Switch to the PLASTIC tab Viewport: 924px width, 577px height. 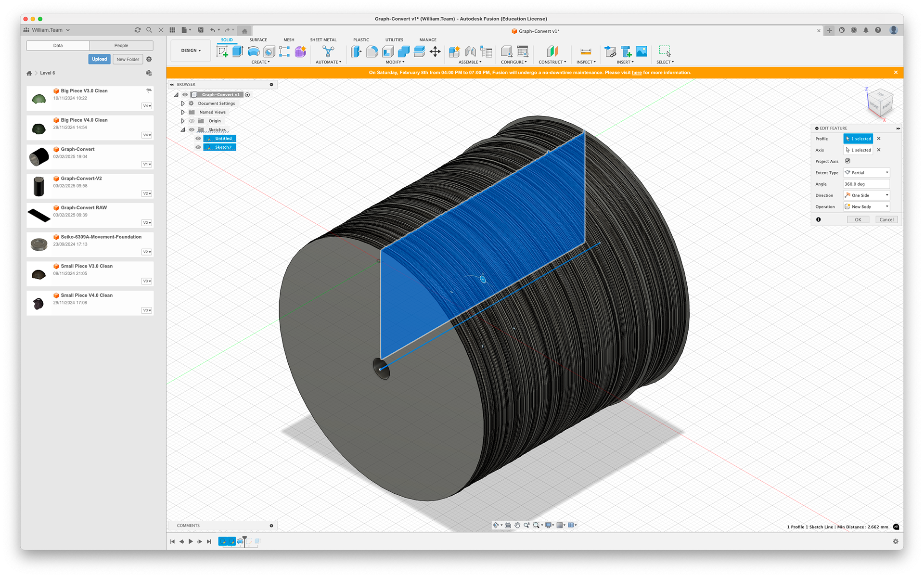(361, 40)
